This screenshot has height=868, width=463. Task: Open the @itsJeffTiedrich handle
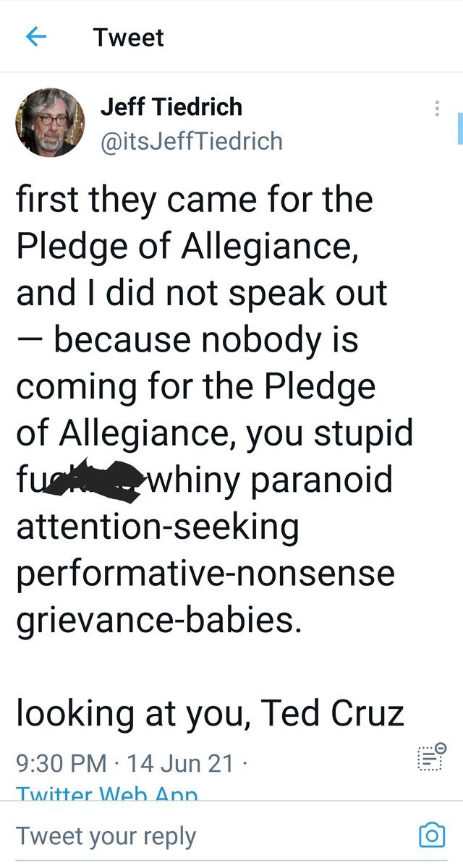pyautogui.click(x=191, y=140)
